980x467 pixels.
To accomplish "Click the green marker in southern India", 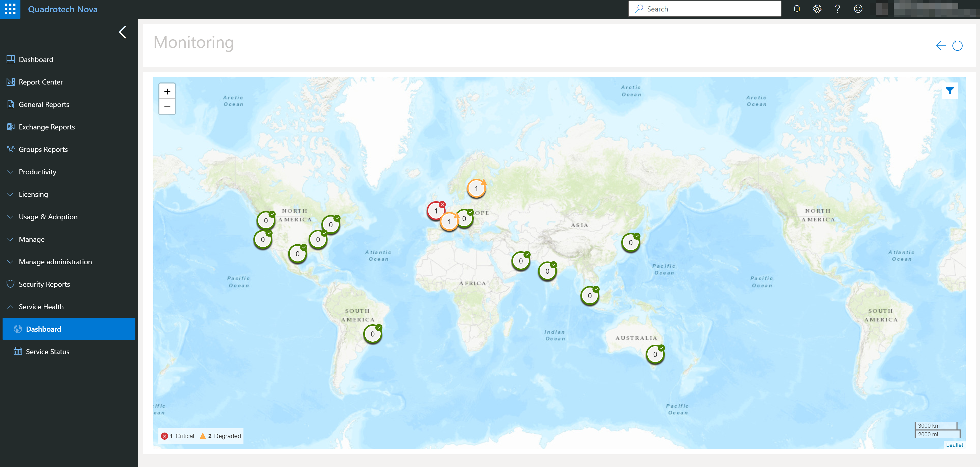I will tap(547, 271).
